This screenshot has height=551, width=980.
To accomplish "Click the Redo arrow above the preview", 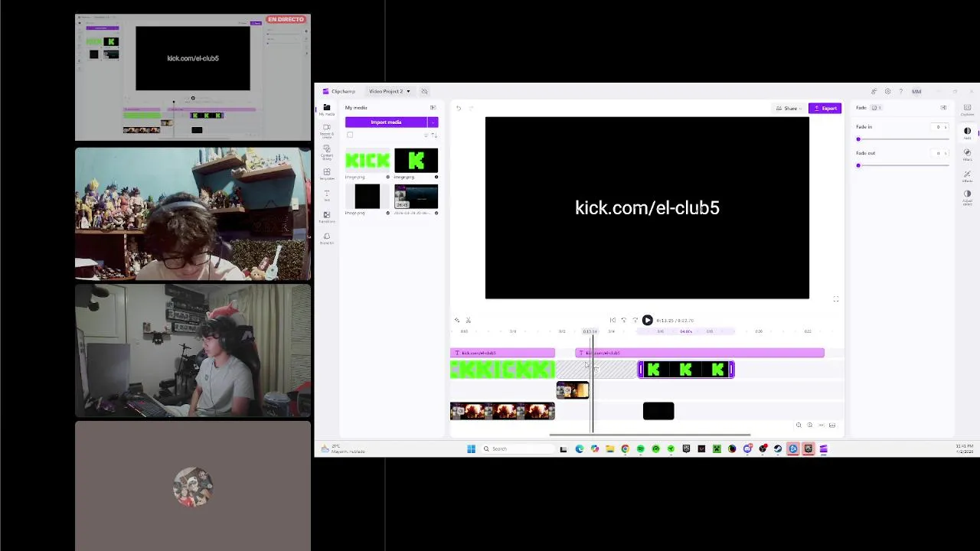I will 471,108.
